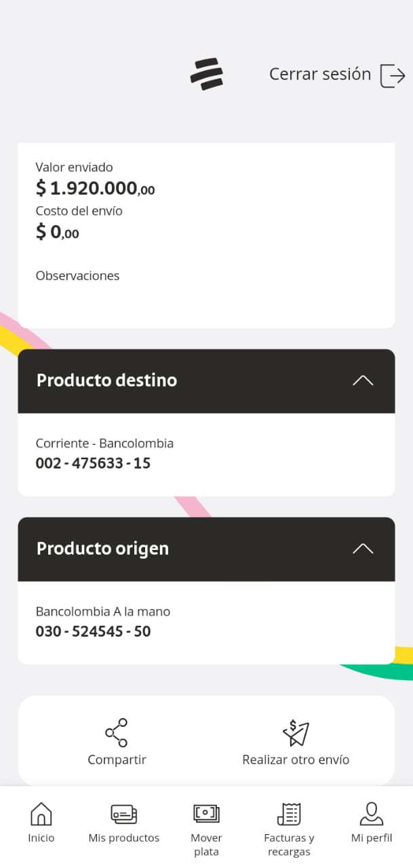
Task: Tap the Compartir text label
Action: [x=117, y=759]
